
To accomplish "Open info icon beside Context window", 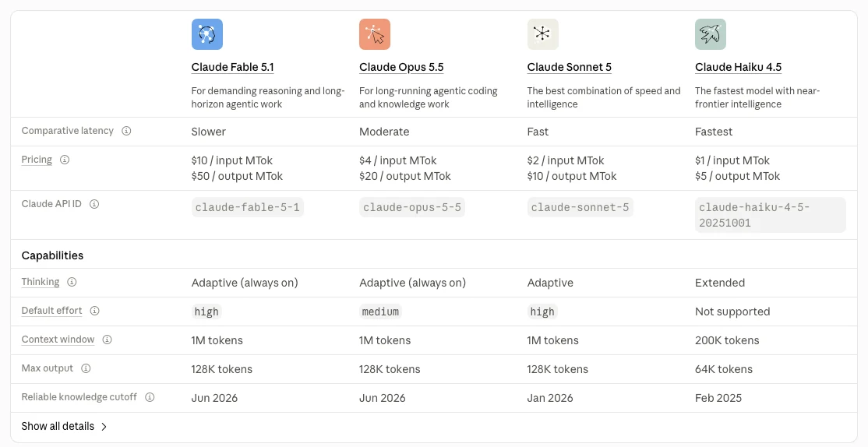I will point(107,340).
